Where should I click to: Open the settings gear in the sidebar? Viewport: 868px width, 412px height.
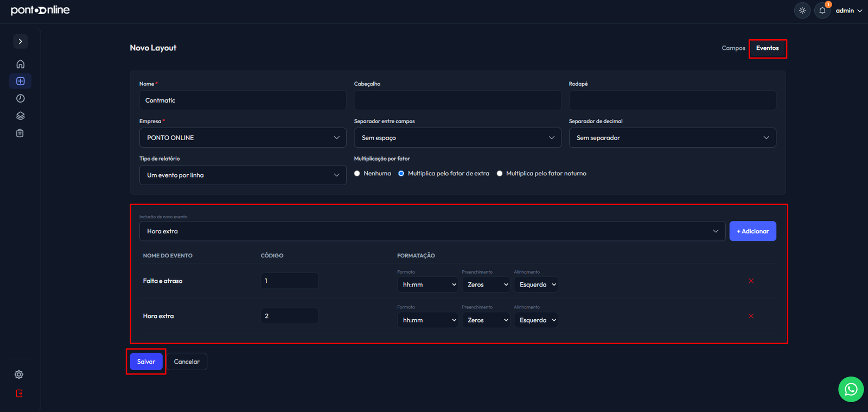tap(19, 375)
